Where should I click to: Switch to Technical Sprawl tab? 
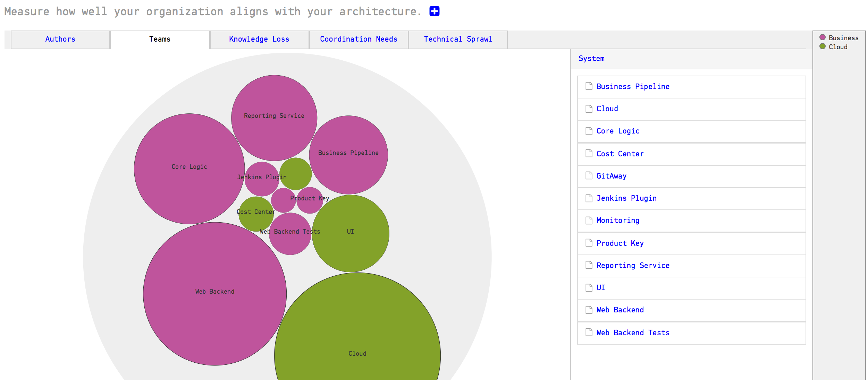[x=458, y=40]
